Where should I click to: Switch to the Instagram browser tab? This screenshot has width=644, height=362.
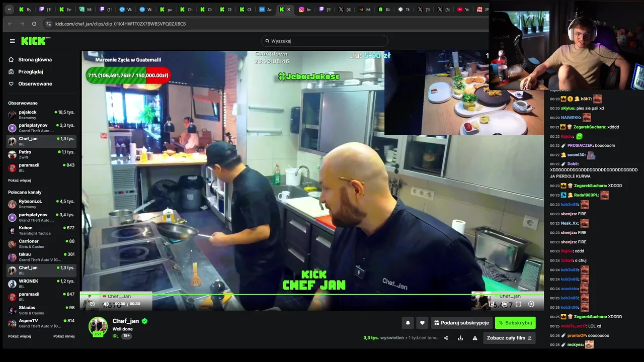[304, 10]
